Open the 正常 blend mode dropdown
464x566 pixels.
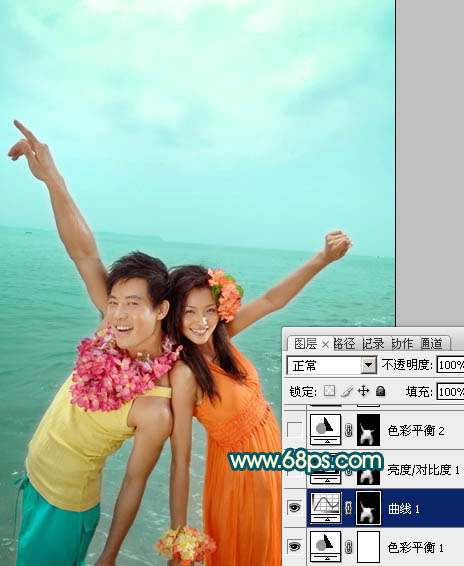point(331,365)
